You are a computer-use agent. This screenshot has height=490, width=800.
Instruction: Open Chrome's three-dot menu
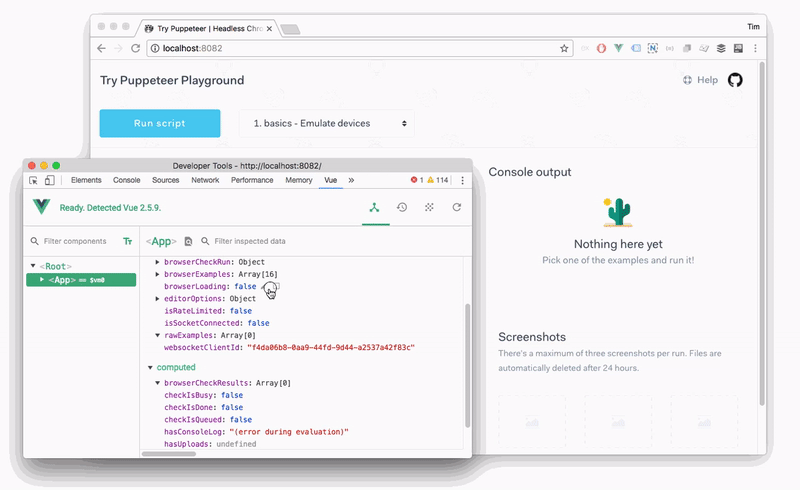click(755, 48)
